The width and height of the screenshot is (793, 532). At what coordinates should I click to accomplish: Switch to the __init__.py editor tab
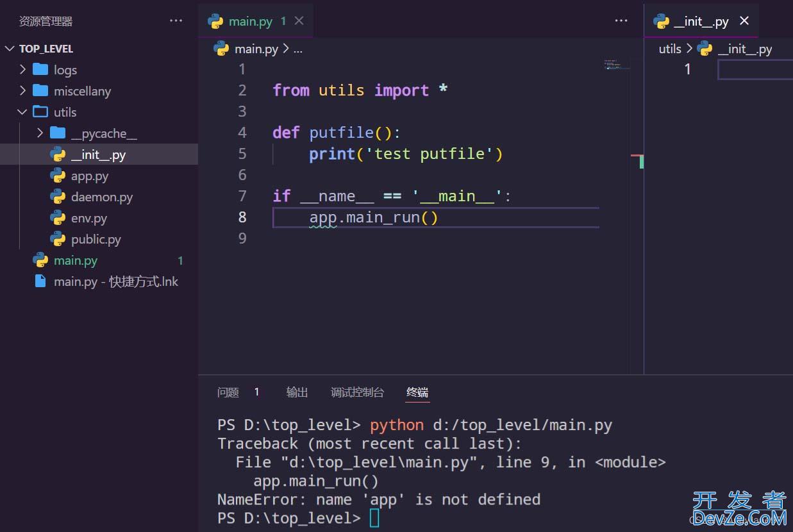click(701, 21)
